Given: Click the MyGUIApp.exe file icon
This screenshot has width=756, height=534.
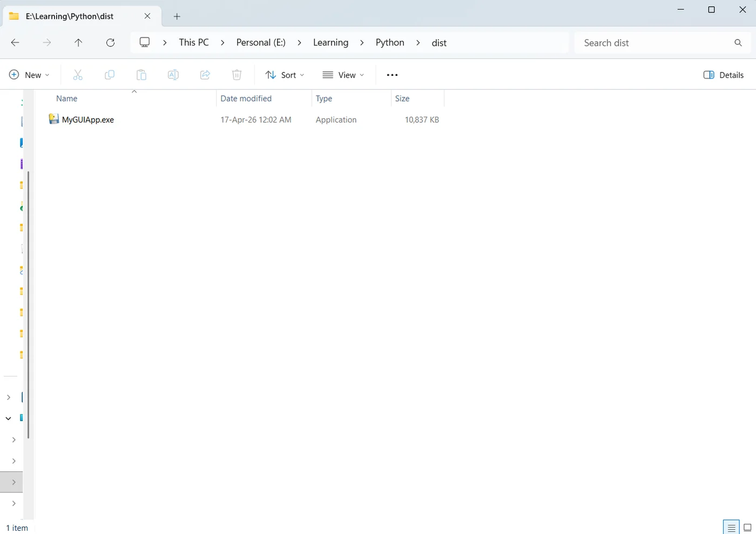Looking at the screenshot, I should pos(53,119).
